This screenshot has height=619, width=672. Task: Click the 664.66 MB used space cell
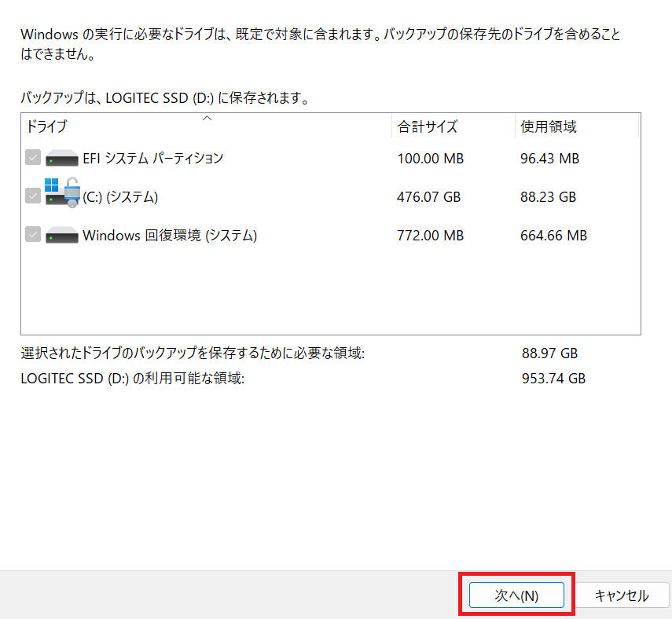(553, 236)
